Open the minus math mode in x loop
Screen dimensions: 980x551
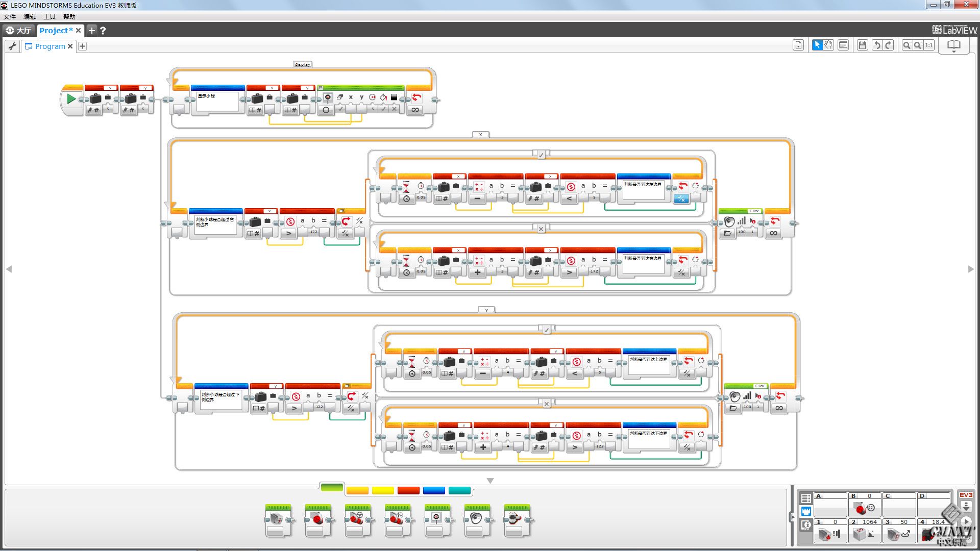477,199
